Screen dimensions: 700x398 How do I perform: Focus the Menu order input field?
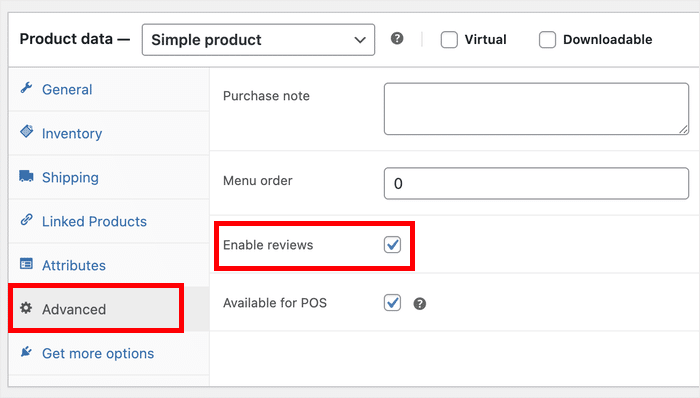pos(536,183)
